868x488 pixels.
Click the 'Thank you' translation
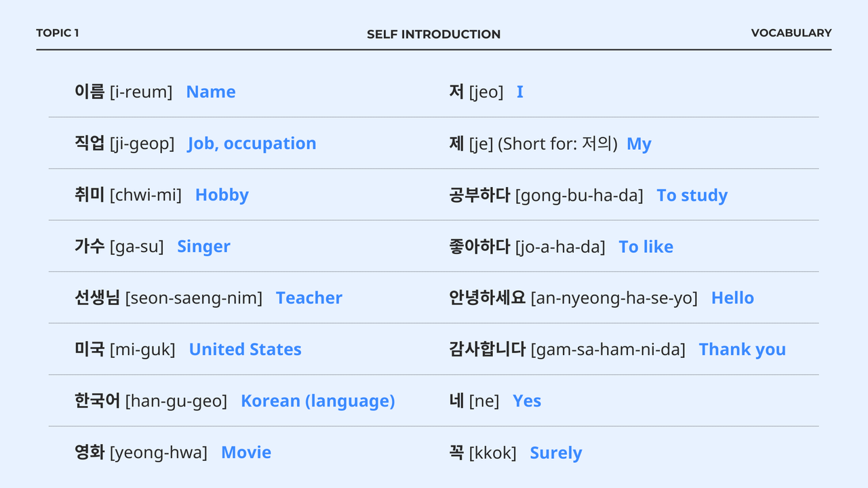pyautogui.click(x=743, y=350)
